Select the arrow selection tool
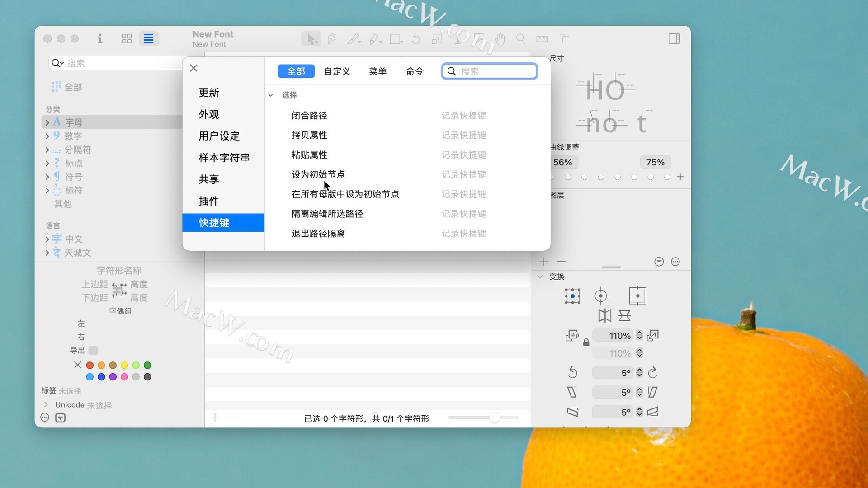The height and width of the screenshot is (488, 868). [x=311, y=39]
